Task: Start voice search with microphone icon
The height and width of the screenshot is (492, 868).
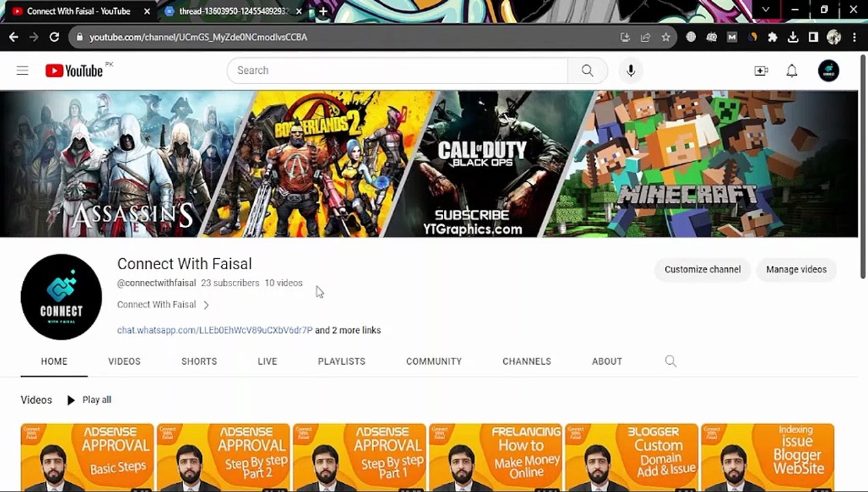Action: click(631, 70)
